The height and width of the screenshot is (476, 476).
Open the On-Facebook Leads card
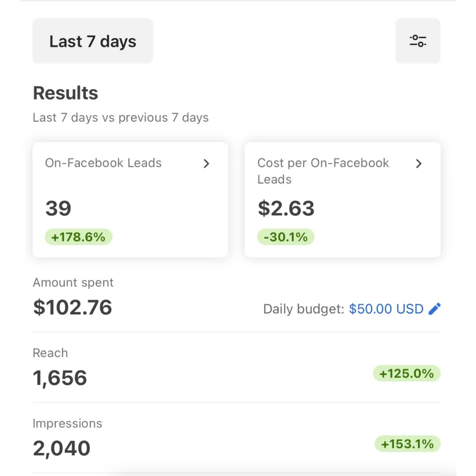point(130,200)
